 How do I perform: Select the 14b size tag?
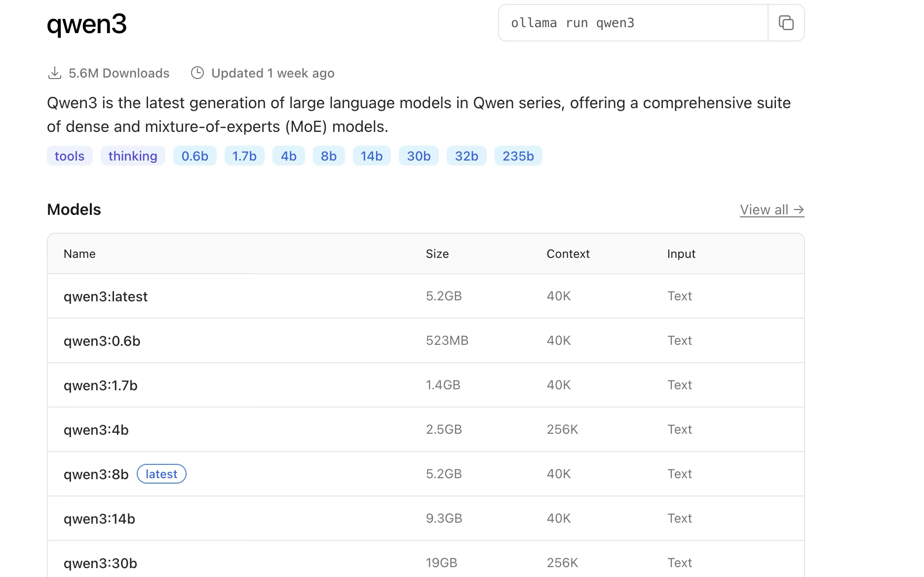tap(372, 156)
